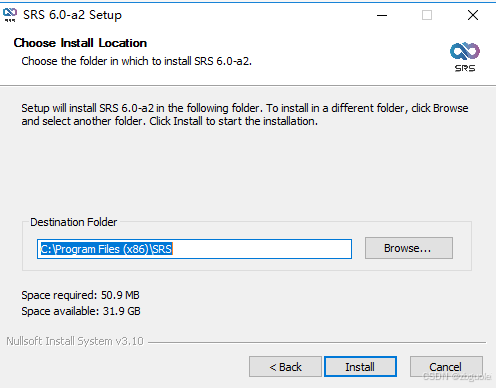Click the Space available: 31.9 GB text
This screenshot has width=496, height=388.
(81, 311)
